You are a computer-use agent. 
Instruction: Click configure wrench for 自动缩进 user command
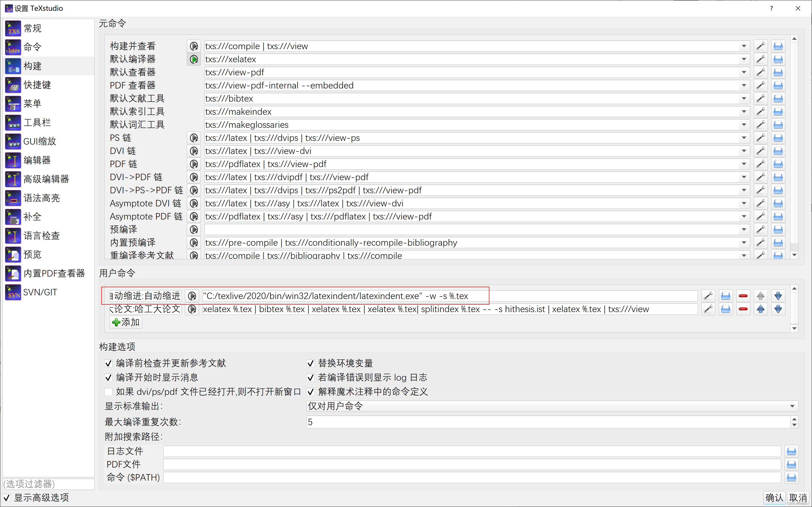[708, 296]
